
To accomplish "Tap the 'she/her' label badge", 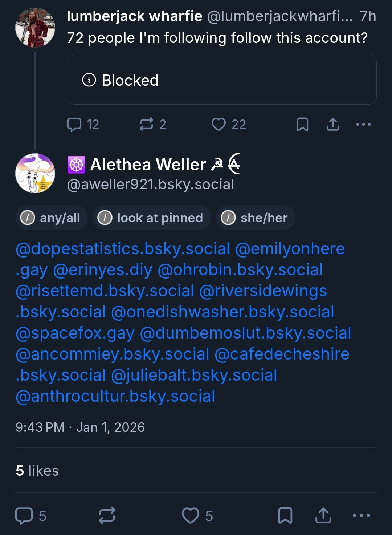I will (x=256, y=218).
